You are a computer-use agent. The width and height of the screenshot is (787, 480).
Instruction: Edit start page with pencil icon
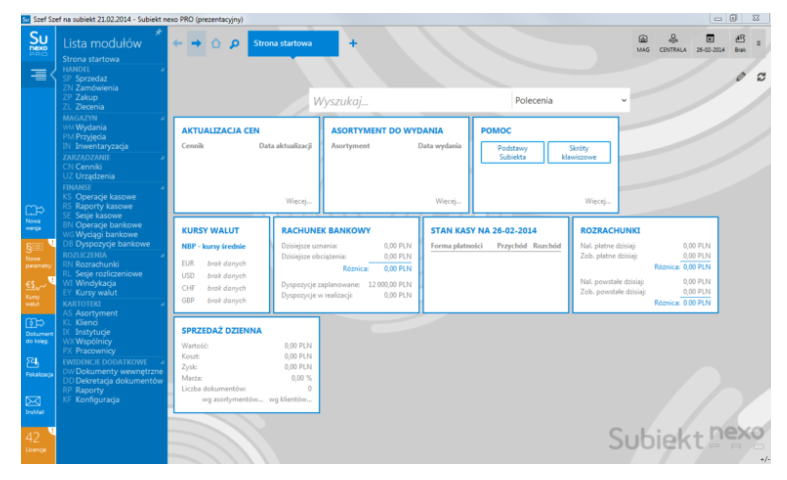(741, 77)
